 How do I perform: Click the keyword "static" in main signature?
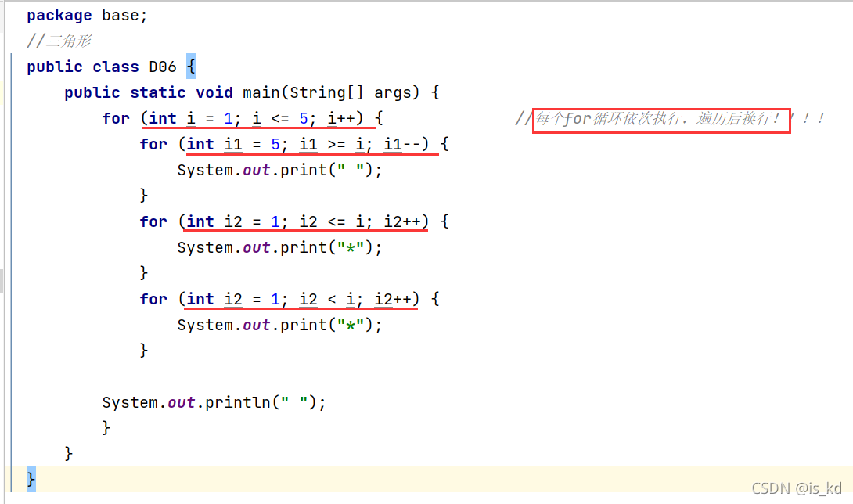[158, 92]
